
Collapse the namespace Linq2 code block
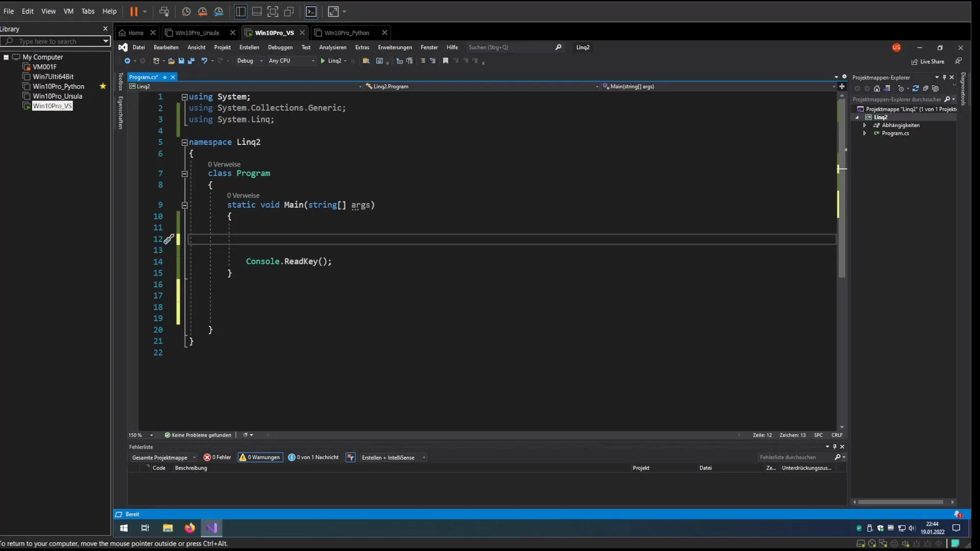click(185, 142)
